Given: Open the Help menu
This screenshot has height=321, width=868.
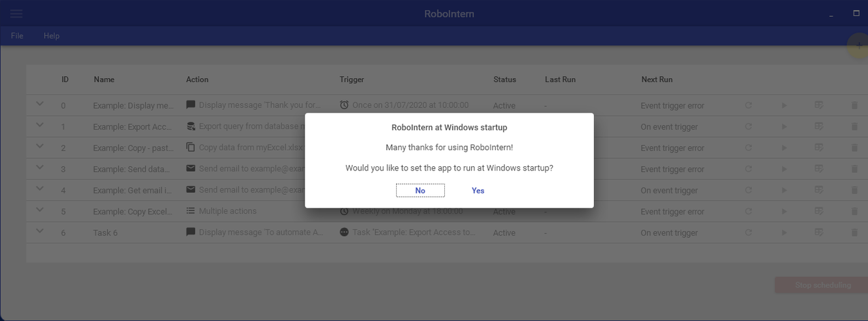Looking at the screenshot, I should pyautogui.click(x=52, y=36).
